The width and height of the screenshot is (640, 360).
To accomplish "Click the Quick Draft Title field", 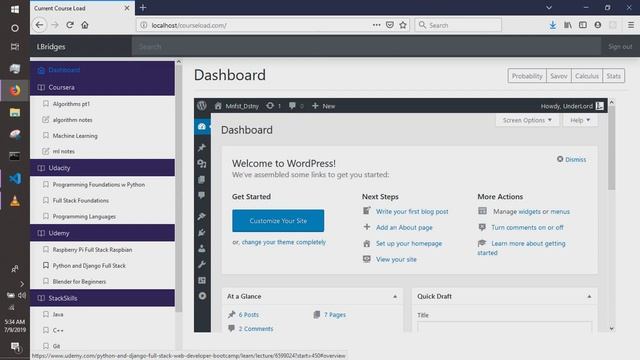I will pyautogui.click(x=504, y=327).
